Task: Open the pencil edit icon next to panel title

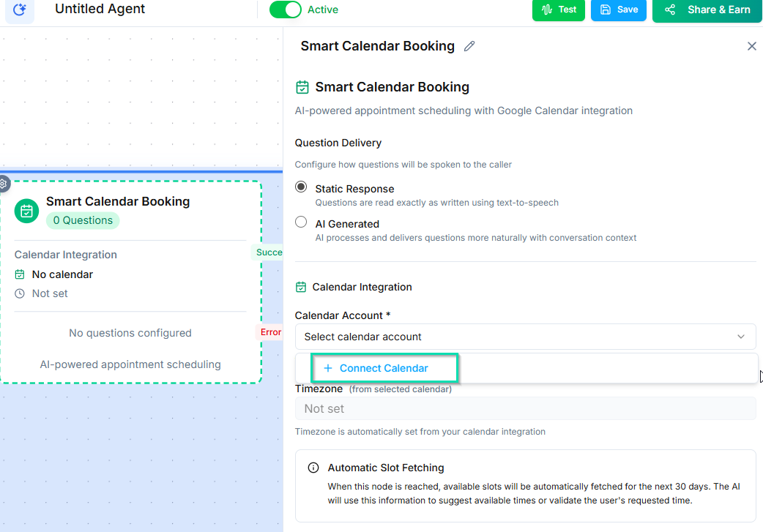Action: pos(469,46)
